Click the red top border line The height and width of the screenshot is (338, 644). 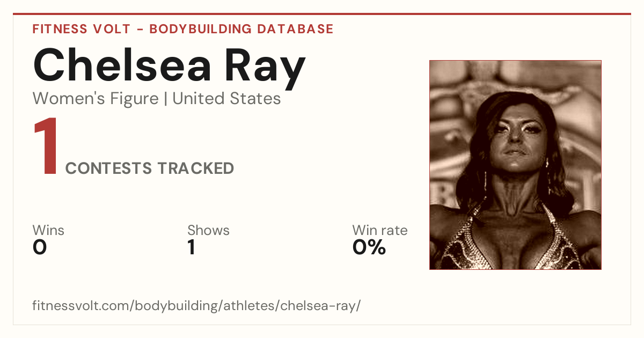322,14
